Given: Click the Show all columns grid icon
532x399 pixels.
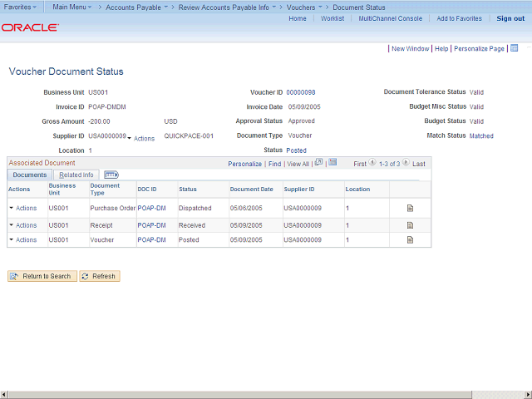Looking at the screenshot, I should 111,175.
